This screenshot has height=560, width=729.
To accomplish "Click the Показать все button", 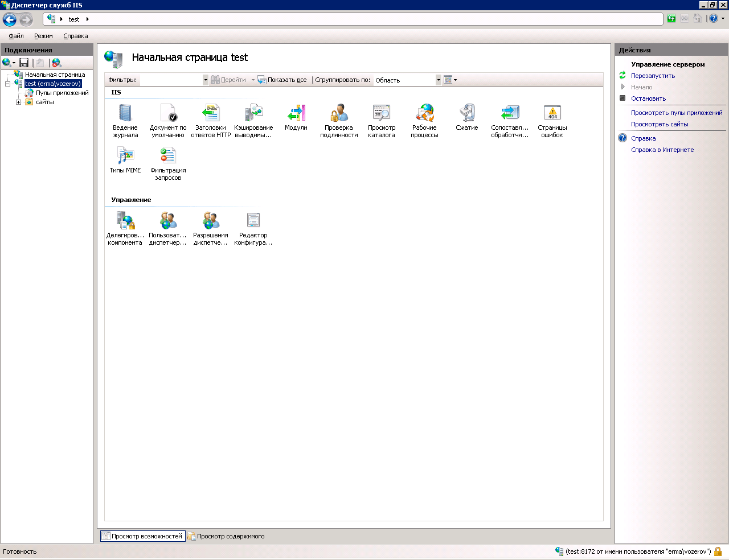I will point(282,80).
